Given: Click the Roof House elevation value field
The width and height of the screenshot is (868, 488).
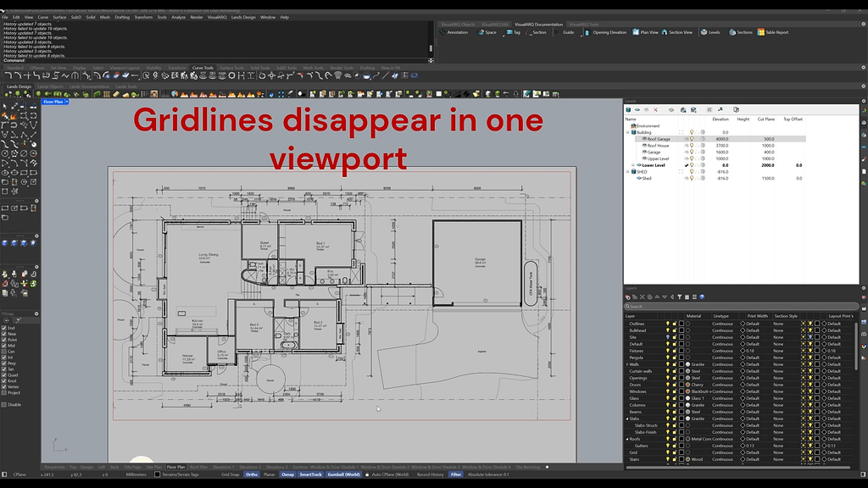Looking at the screenshot, I should coord(722,145).
